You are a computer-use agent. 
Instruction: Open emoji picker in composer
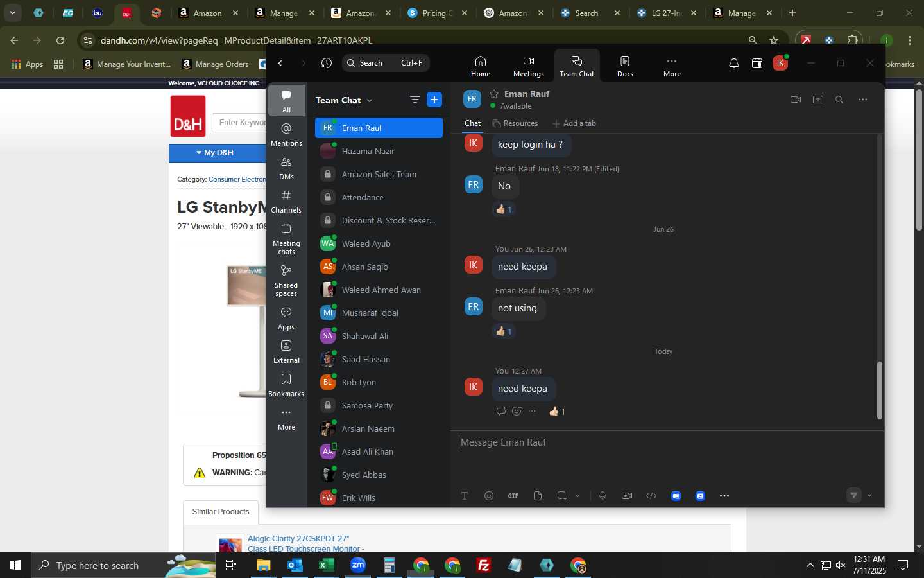(x=489, y=496)
